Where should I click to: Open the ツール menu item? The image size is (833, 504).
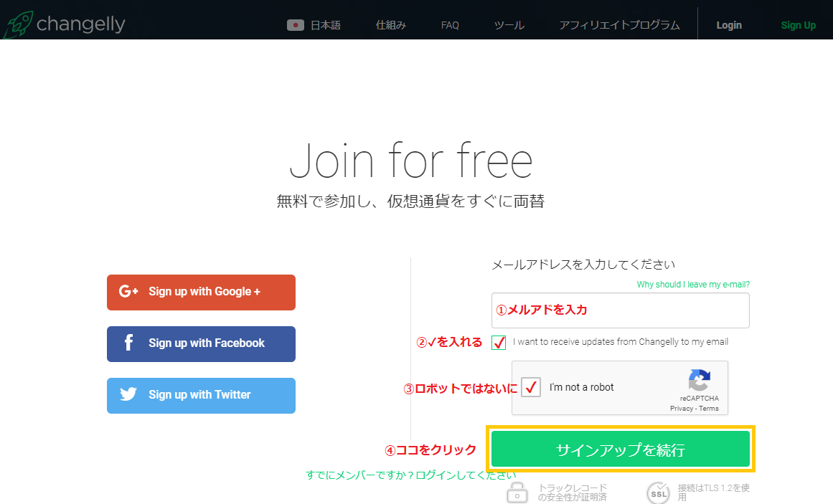[x=509, y=25]
